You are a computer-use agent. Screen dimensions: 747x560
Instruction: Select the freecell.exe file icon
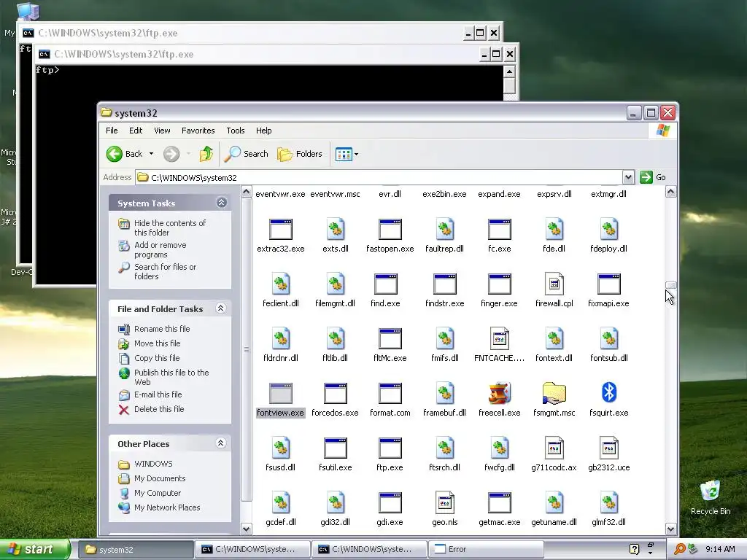499,393
